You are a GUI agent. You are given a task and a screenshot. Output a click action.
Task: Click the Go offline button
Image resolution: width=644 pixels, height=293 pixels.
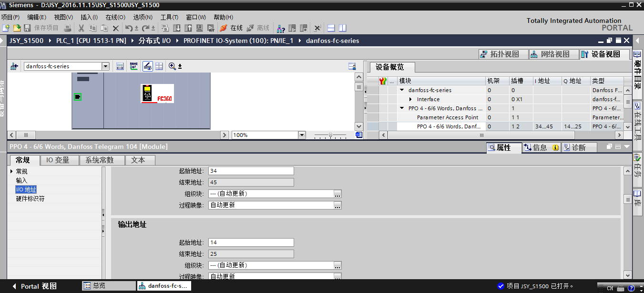pos(258,28)
